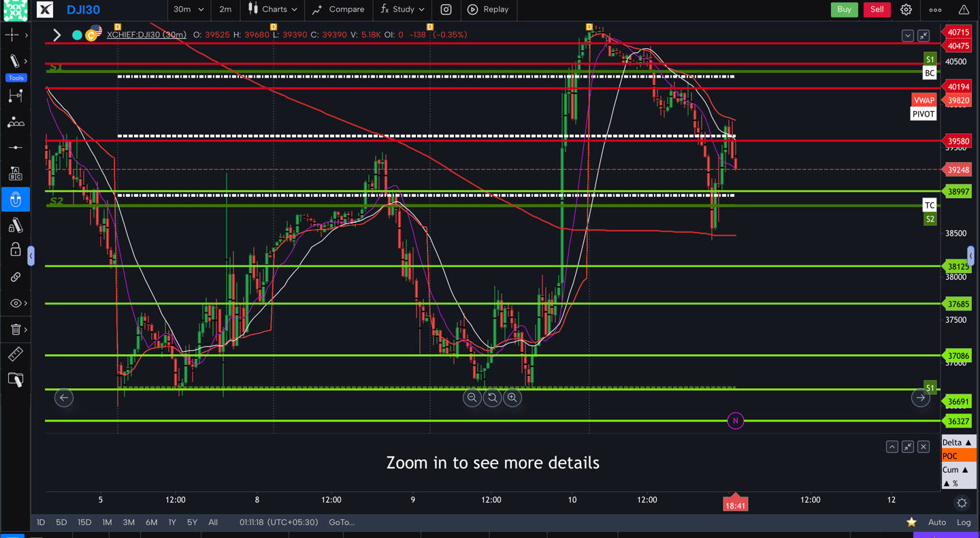Click the GoTo... date button
The width and height of the screenshot is (980, 538).
pos(342,522)
